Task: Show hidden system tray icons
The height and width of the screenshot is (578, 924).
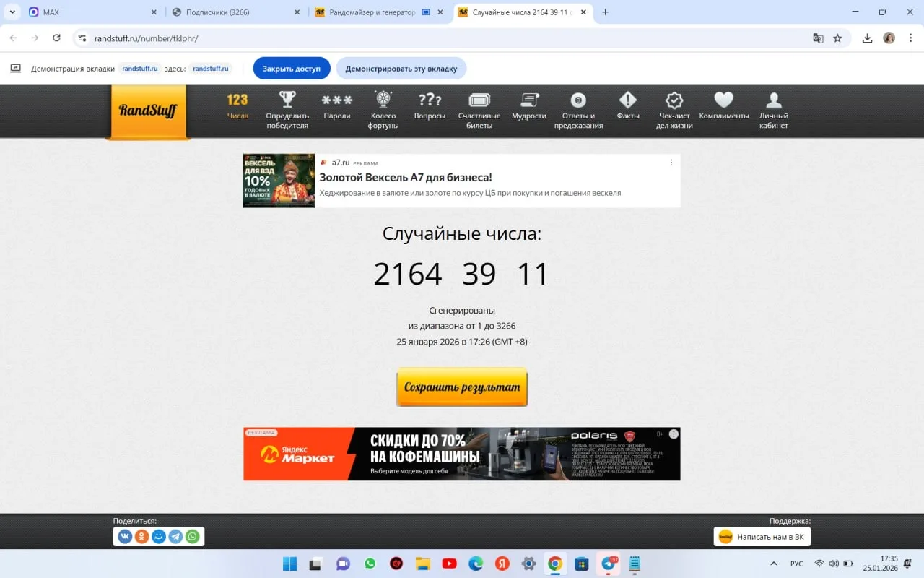Action: tap(774, 564)
